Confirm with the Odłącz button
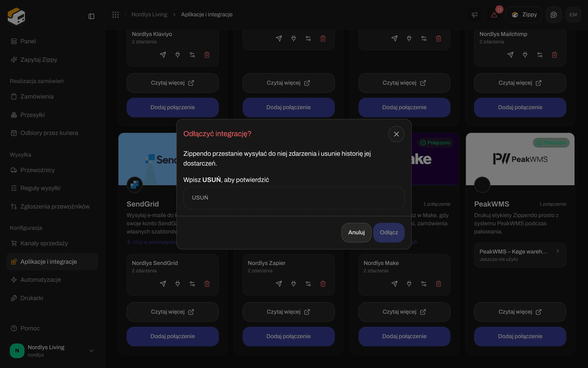Viewport: 588px width, 368px height. pyautogui.click(x=389, y=232)
